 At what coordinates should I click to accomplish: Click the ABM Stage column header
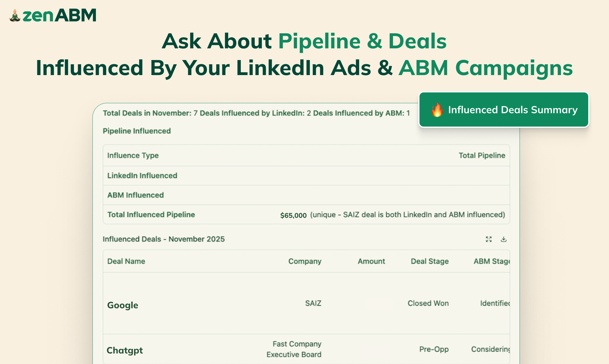pyautogui.click(x=493, y=261)
